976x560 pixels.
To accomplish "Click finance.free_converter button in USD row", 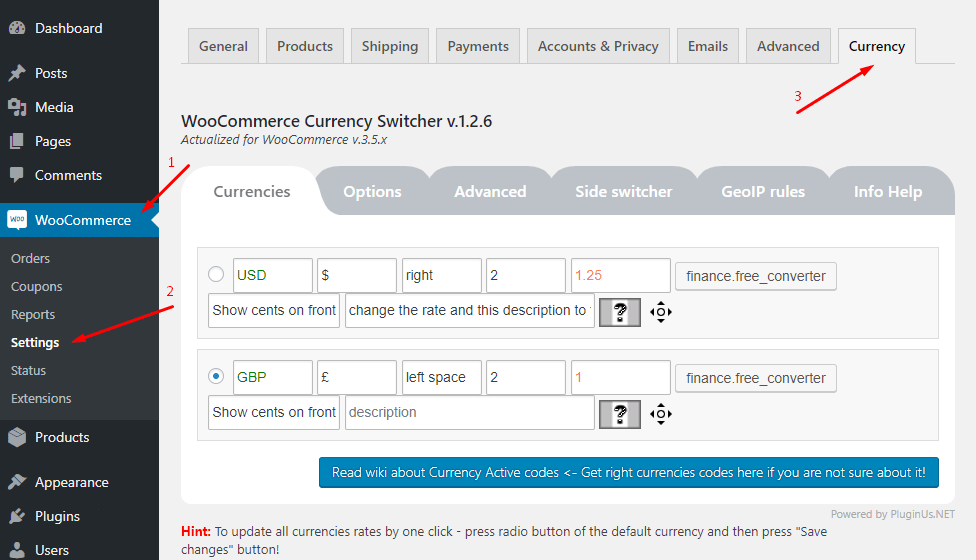I will (x=756, y=276).
